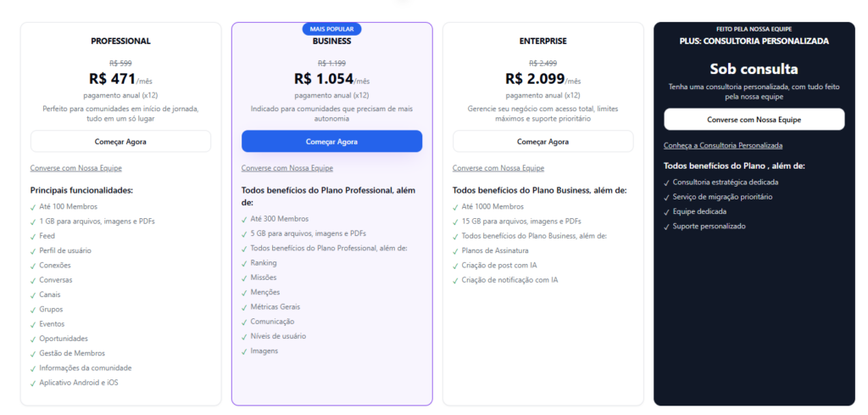Click checkmark beside Consultoria estratégica dedicada
The height and width of the screenshot is (415, 868).
666,182
